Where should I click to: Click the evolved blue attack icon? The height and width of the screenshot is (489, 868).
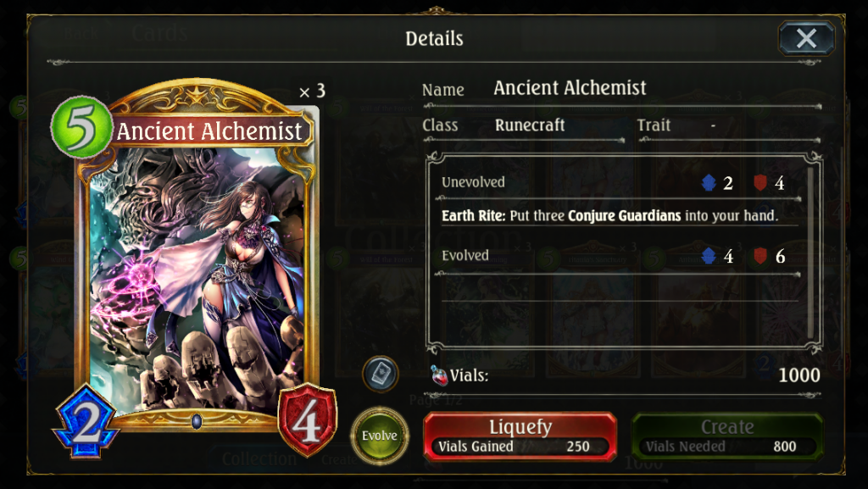click(x=709, y=256)
